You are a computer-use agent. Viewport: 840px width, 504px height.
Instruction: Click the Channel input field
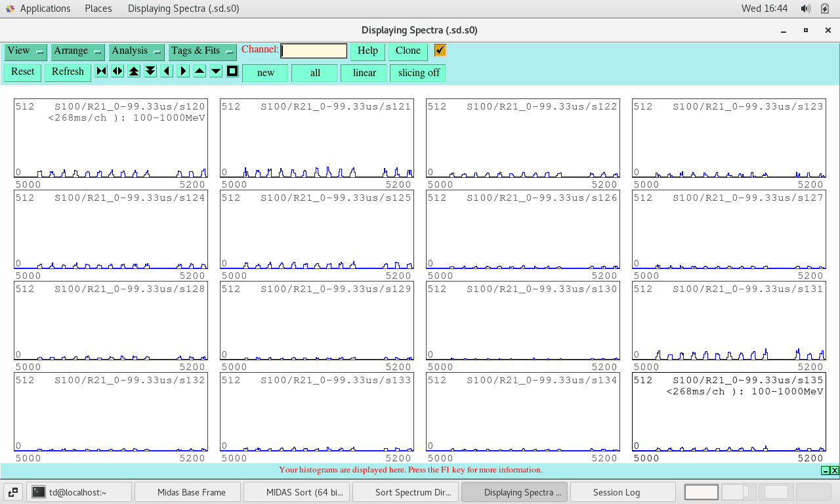pyautogui.click(x=314, y=51)
